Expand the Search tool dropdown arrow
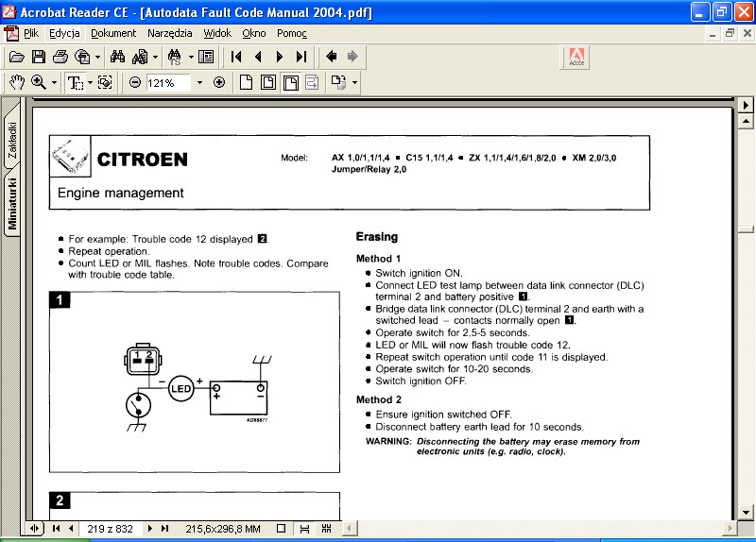The height and width of the screenshot is (542, 756). point(155,57)
